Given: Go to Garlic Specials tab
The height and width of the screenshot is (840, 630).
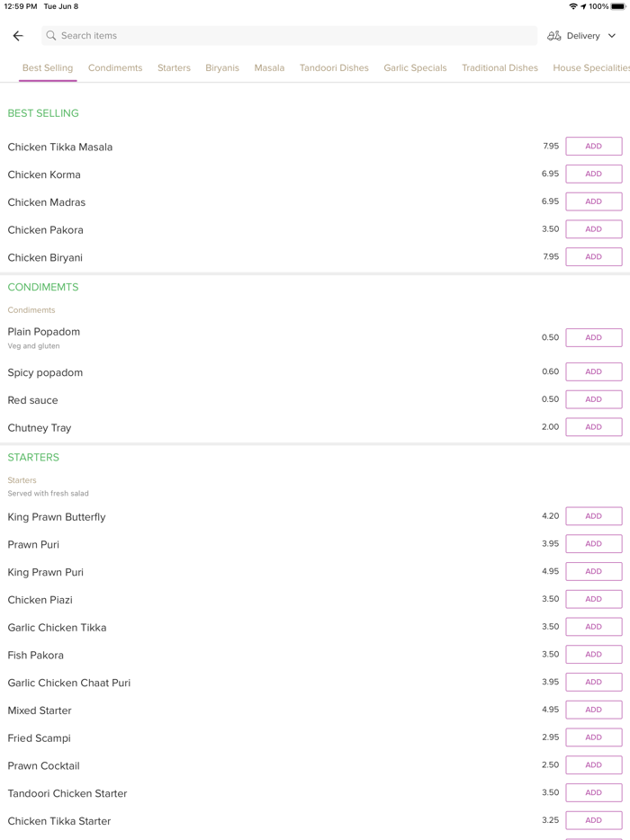Looking at the screenshot, I should (x=415, y=67).
